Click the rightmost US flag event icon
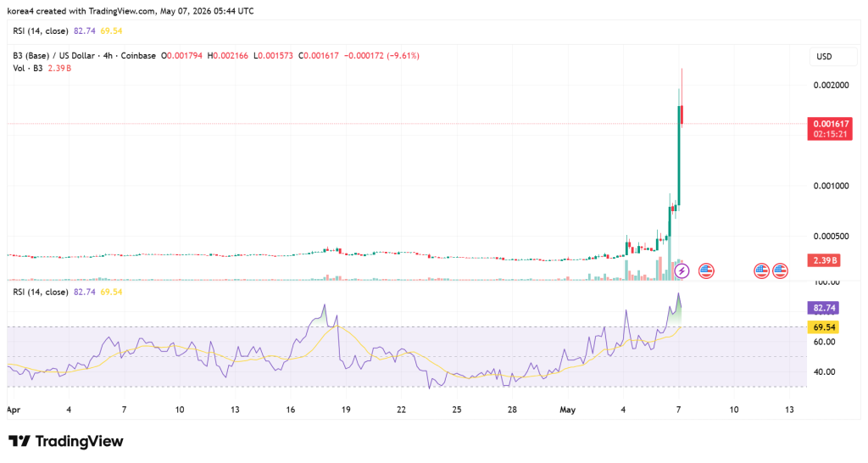This screenshot has width=868, height=463. 780,271
